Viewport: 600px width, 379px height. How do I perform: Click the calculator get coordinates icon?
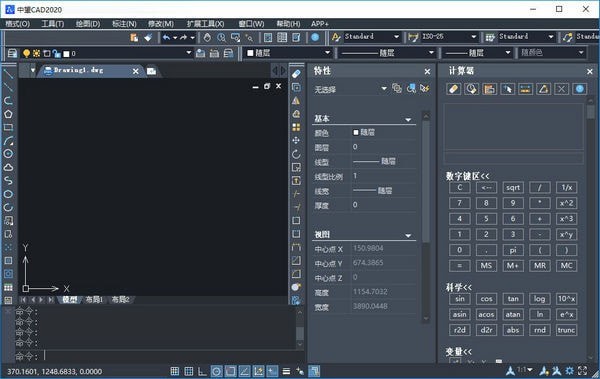click(507, 89)
